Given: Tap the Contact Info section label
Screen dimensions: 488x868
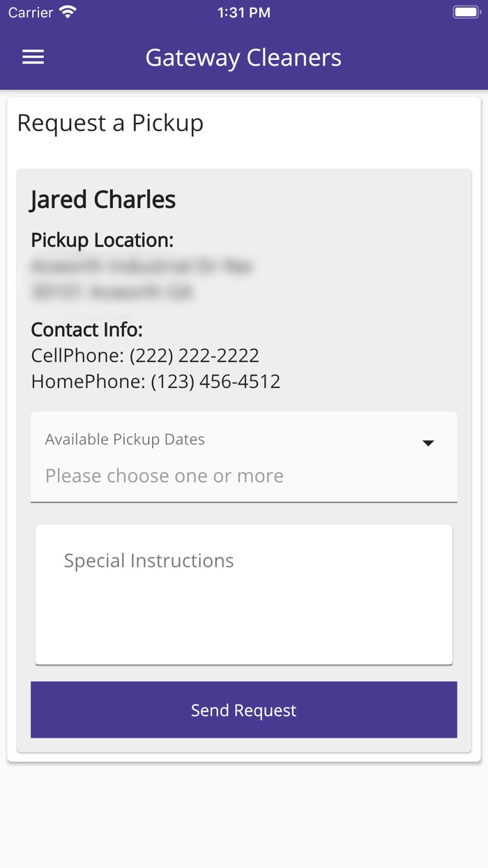Looking at the screenshot, I should [87, 329].
